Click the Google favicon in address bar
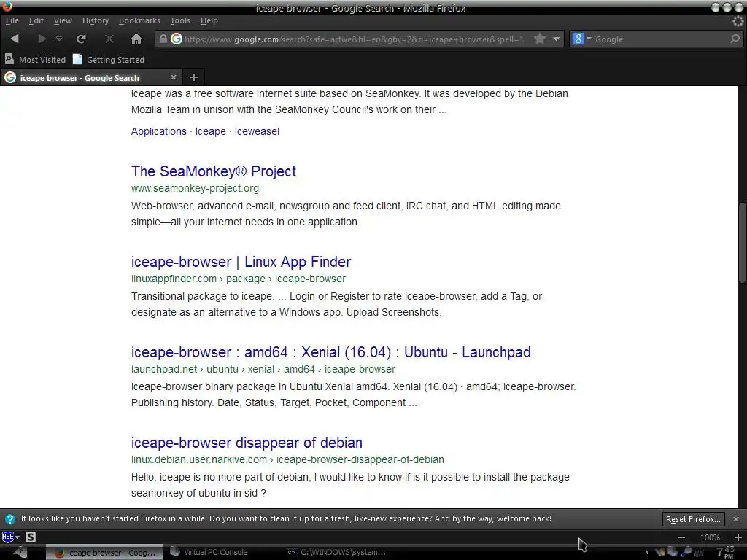The height and width of the screenshot is (560, 747). click(177, 39)
